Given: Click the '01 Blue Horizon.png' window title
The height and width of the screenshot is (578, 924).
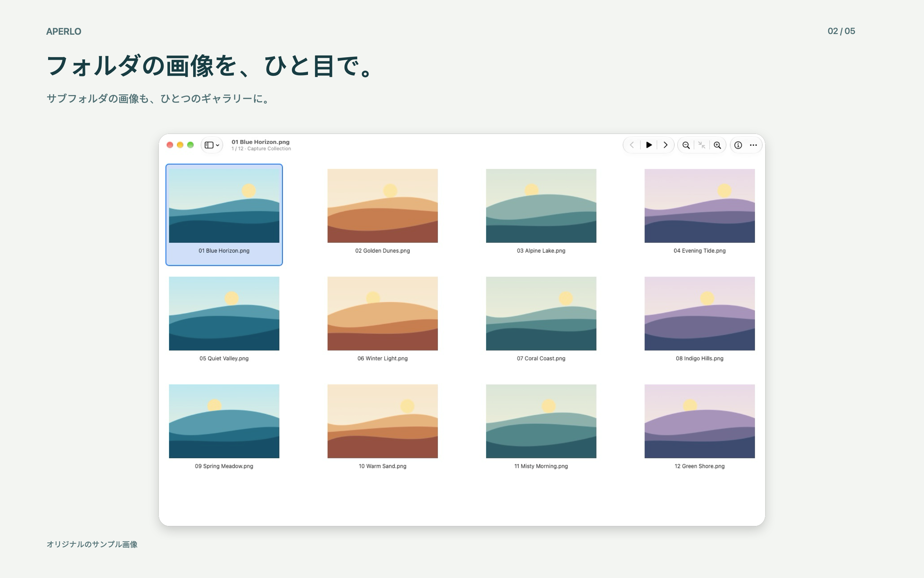Looking at the screenshot, I should [261, 142].
